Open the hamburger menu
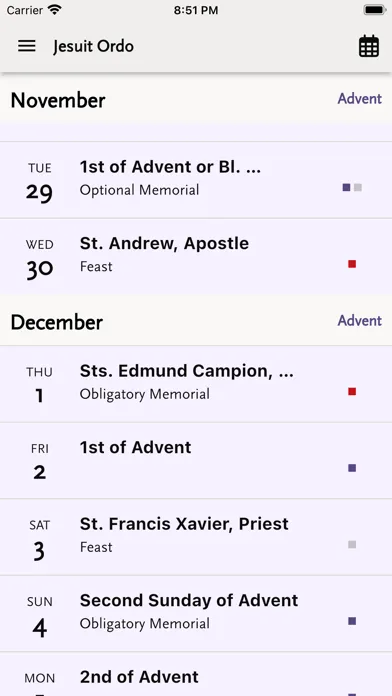 (x=27, y=46)
